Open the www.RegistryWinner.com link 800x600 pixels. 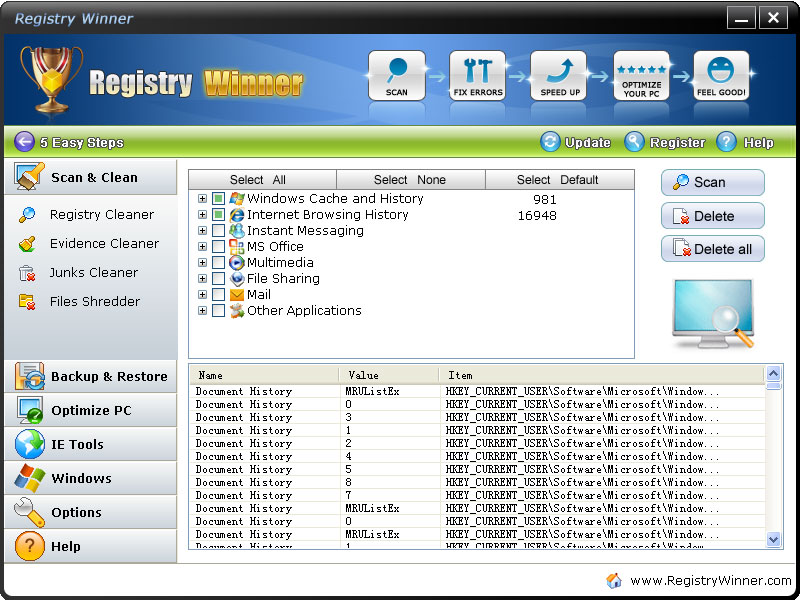point(711,581)
